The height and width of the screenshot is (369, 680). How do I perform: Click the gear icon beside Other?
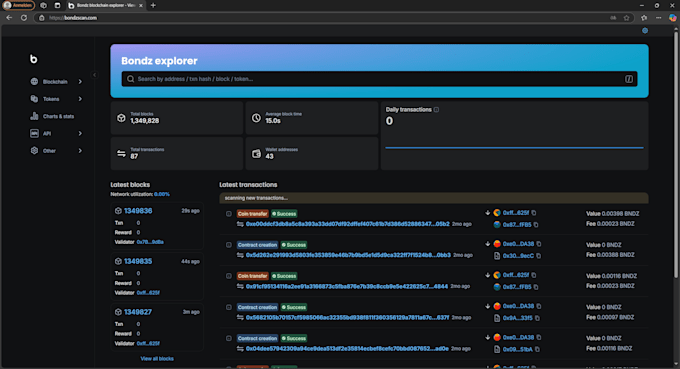34,151
